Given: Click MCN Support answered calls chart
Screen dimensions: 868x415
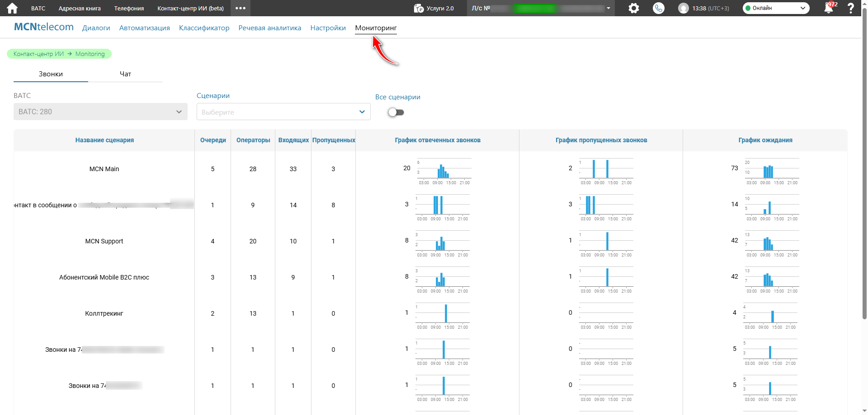Looking at the screenshot, I should click(443, 243).
